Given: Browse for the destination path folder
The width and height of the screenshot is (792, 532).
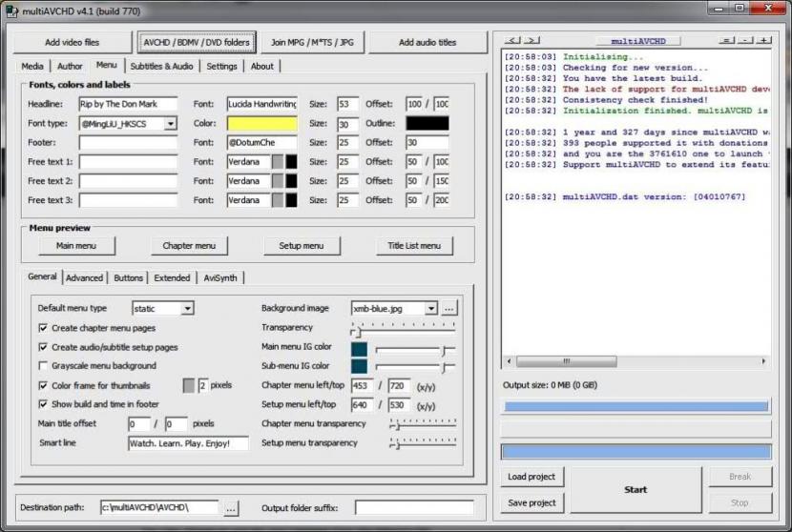Looking at the screenshot, I should click(x=231, y=508).
